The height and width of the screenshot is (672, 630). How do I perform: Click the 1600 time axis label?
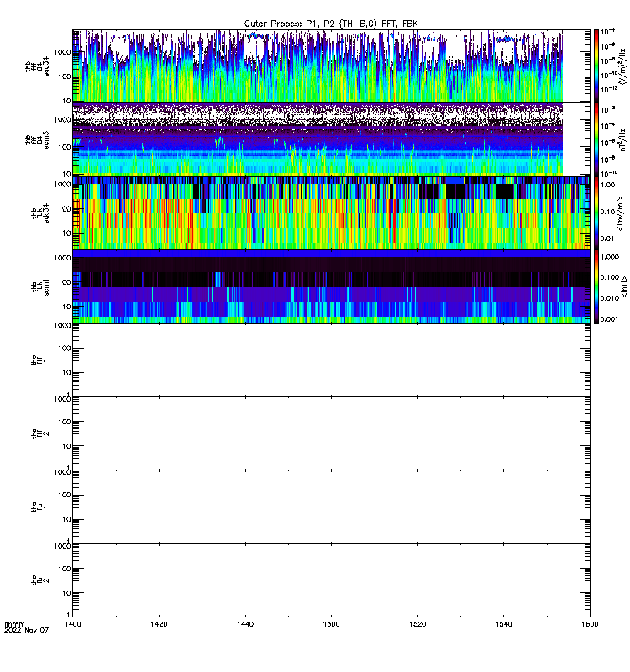(590, 624)
